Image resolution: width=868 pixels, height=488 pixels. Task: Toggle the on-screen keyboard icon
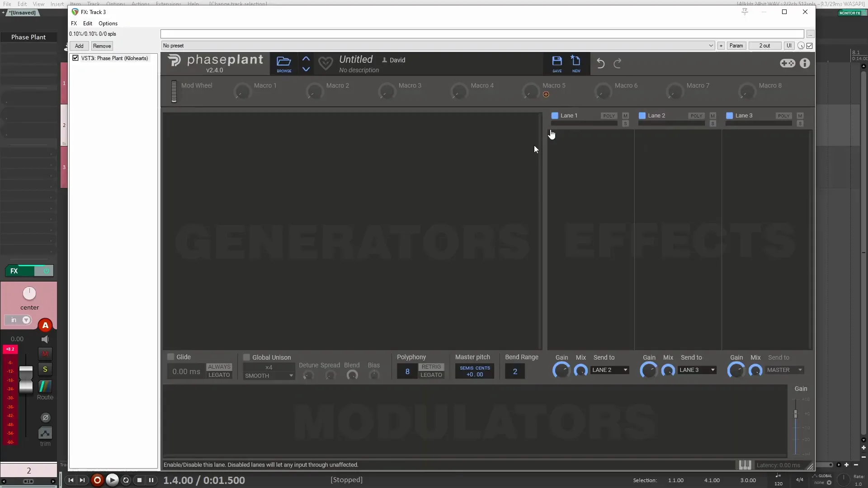tap(745, 465)
